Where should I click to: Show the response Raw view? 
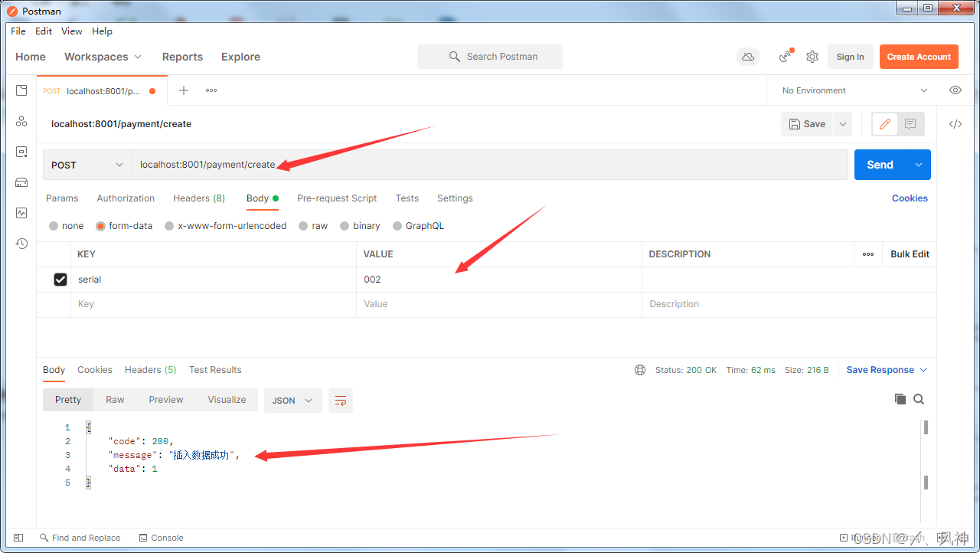tap(115, 400)
